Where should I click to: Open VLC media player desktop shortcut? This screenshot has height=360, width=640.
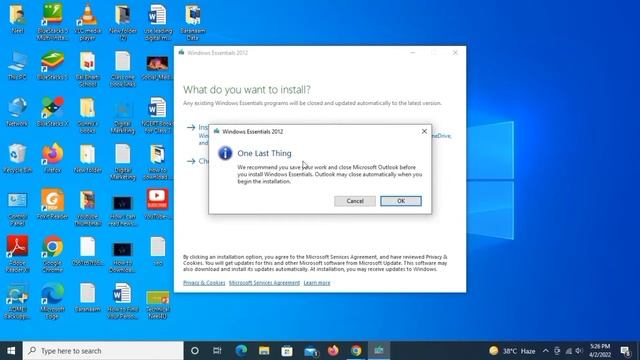pyautogui.click(x=87, y=22)
